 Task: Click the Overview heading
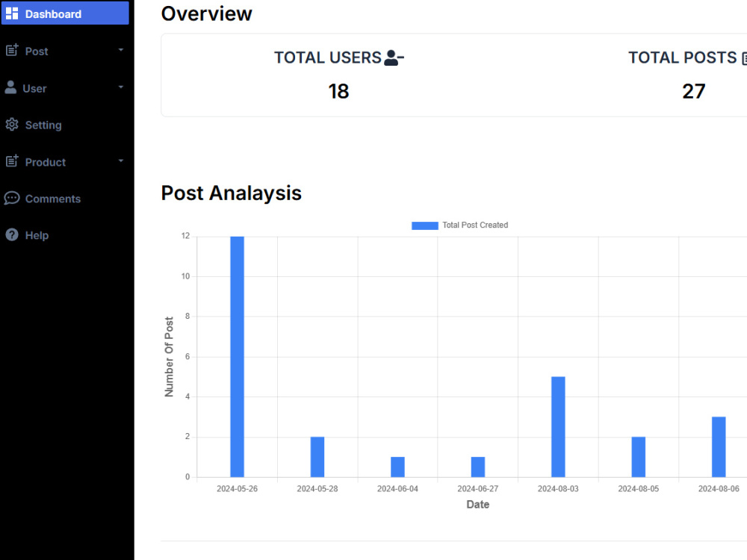pos(206,13)
